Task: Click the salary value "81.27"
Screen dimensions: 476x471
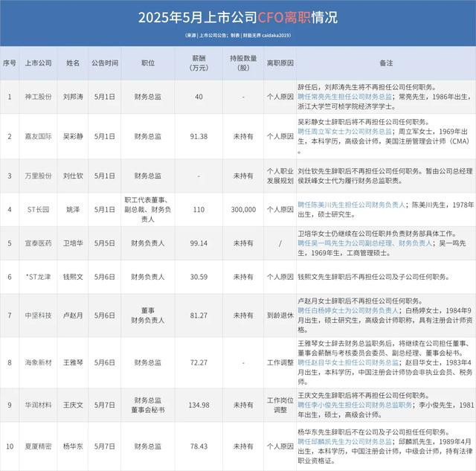Action: click(x=199, y=315)
